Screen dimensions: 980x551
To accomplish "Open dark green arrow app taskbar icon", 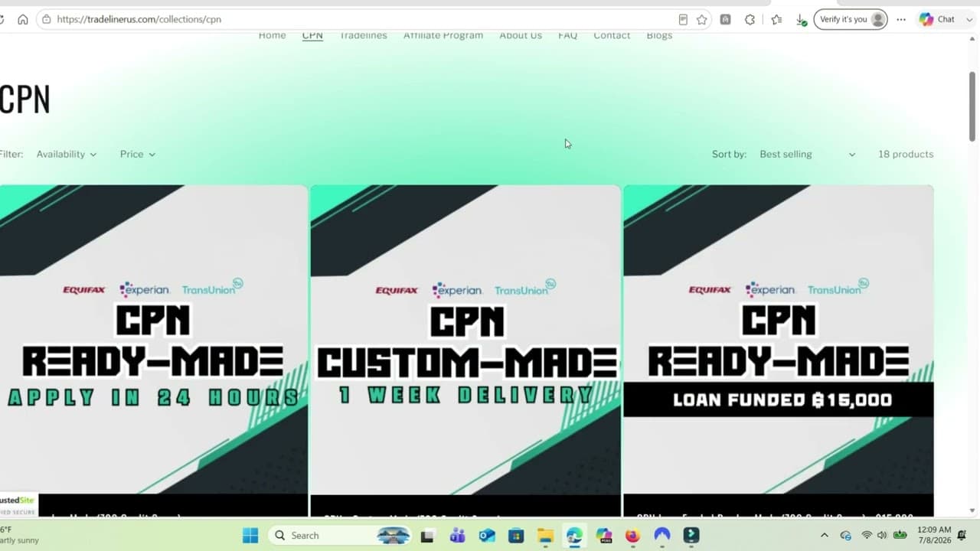I will tap(691, 536).
